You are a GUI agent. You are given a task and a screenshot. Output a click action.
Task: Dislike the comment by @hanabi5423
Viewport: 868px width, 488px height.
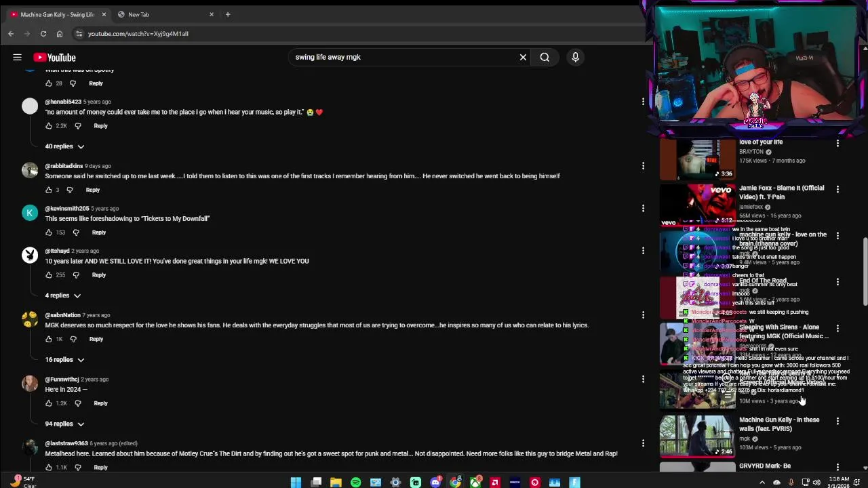click(x=78, y=126)
